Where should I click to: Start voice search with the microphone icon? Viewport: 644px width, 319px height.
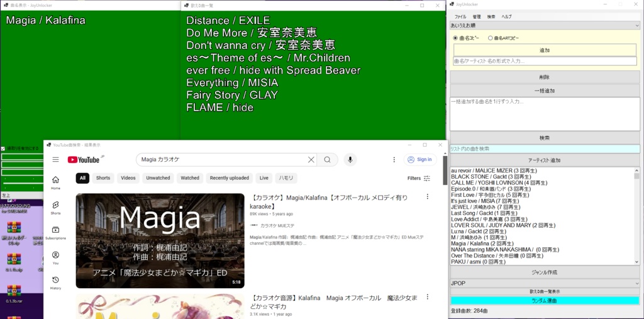[x=350, y=160]
